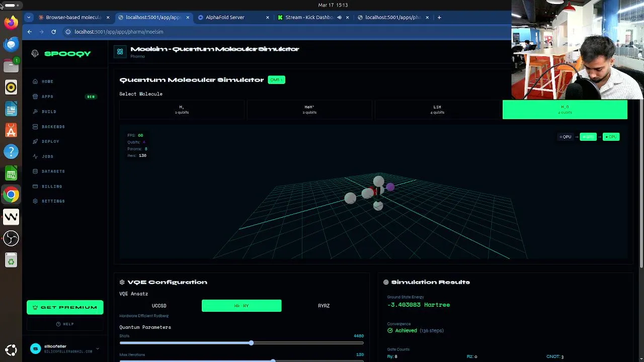The height and width of the screenshot is (362, 644).
Task: Click the VQE Configuration gear icon
Action: pos(122,282)
